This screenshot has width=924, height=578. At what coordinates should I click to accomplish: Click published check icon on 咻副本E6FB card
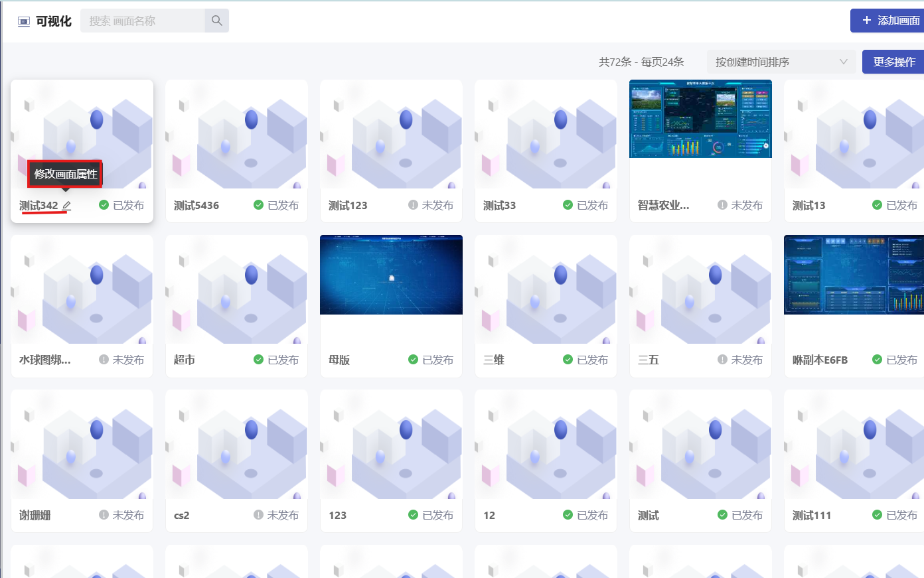click(x=877, y=360)
